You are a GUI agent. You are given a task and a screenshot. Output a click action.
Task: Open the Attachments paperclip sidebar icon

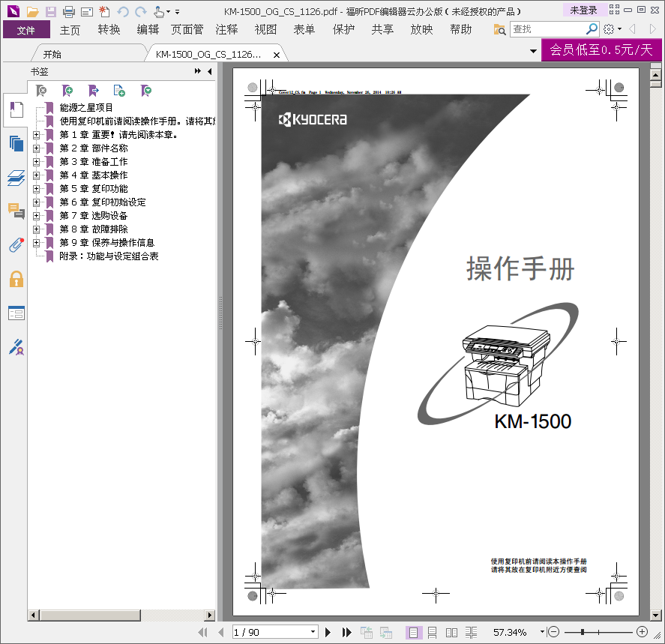pyautogui.click(x=16, y=245)
